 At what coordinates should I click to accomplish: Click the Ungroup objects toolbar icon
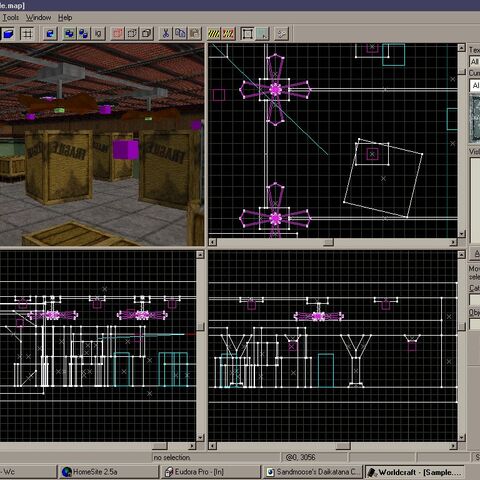(x=84, y=33)
